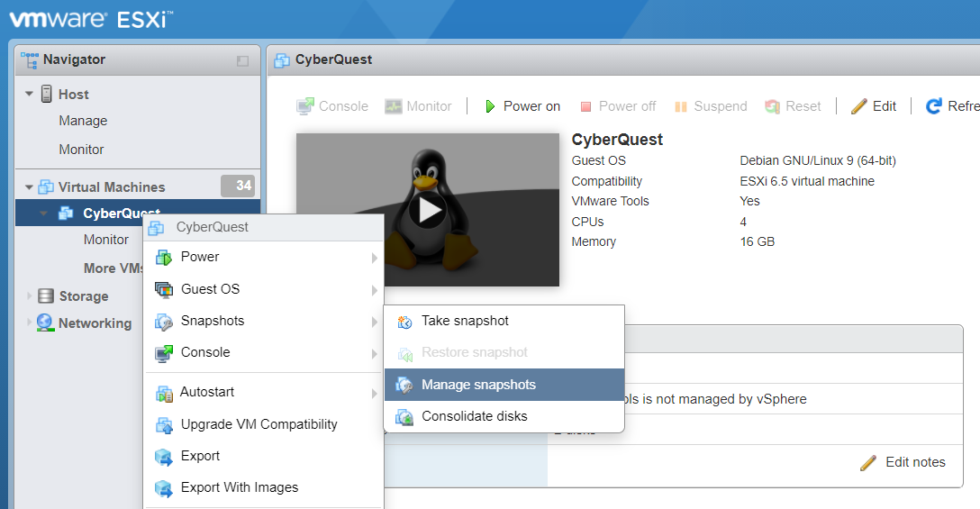Click the green Power on button
The image size is (980, 509).
click(522, 106)
